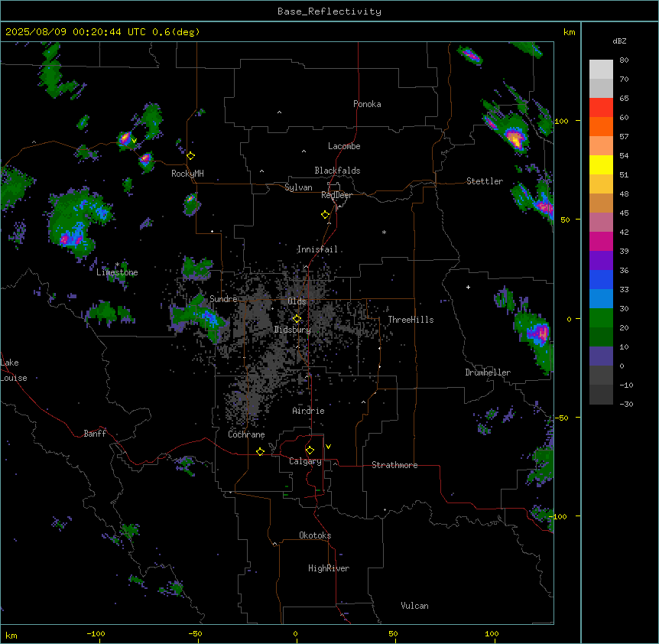
Task: Select the 80 dBZ light gray swatch
Action: pyautogui.click(x=601, y=70)
